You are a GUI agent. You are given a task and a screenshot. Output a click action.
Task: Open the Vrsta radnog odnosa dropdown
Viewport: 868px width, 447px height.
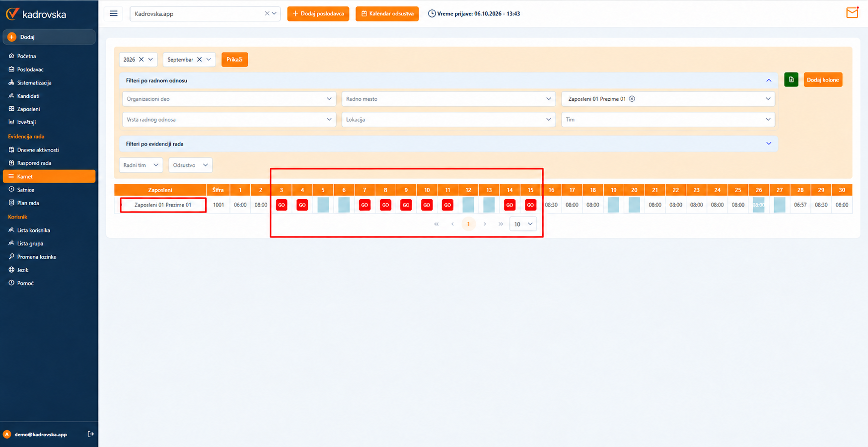pos(229,120)
